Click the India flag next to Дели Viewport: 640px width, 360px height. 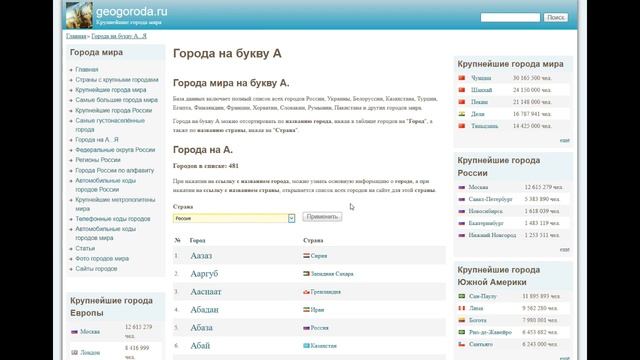point(462,114)
